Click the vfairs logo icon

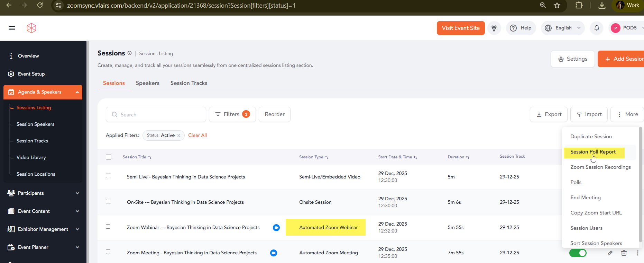point(31,28)
